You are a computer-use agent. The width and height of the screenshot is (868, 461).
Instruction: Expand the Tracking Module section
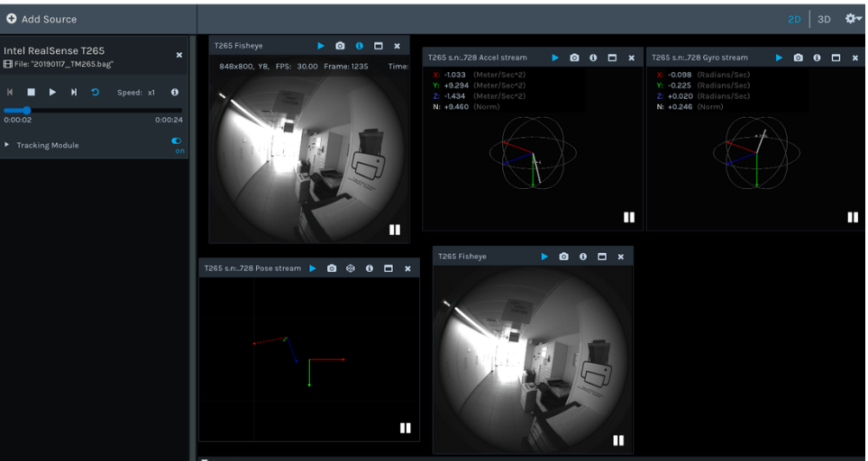click(7, 145)
